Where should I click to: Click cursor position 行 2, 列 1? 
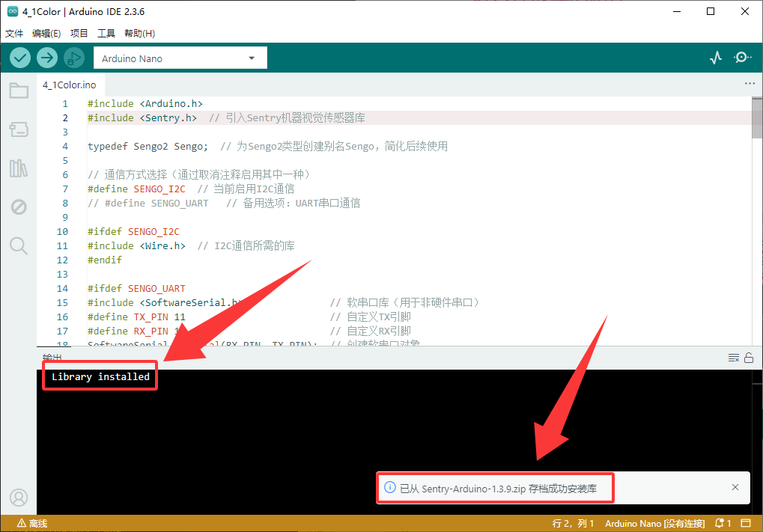click(x=573, y=523)
